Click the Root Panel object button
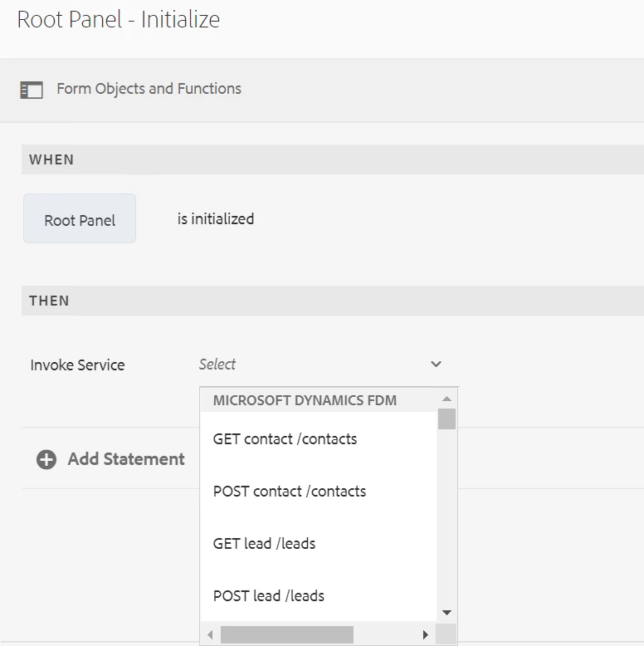 [x=80, y=219]
